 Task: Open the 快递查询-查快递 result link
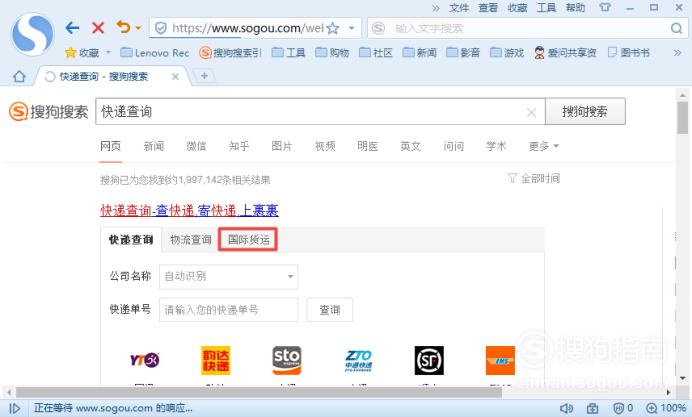(189, 210)
